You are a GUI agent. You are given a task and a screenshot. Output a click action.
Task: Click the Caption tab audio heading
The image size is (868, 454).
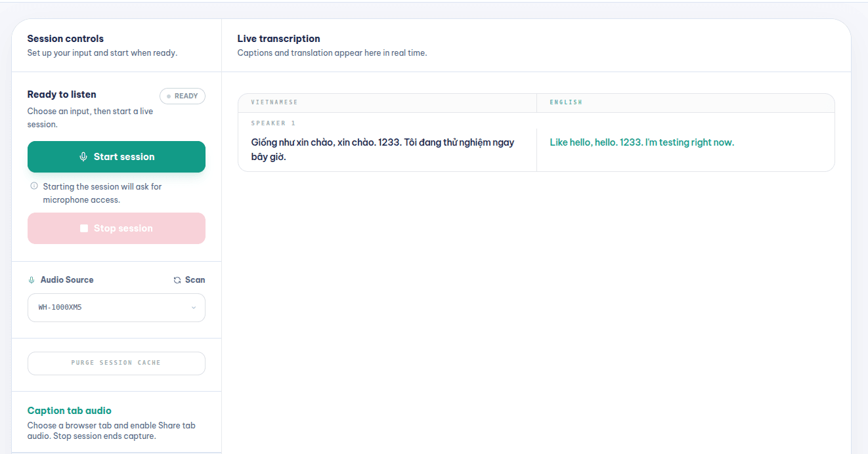(70, 411)
